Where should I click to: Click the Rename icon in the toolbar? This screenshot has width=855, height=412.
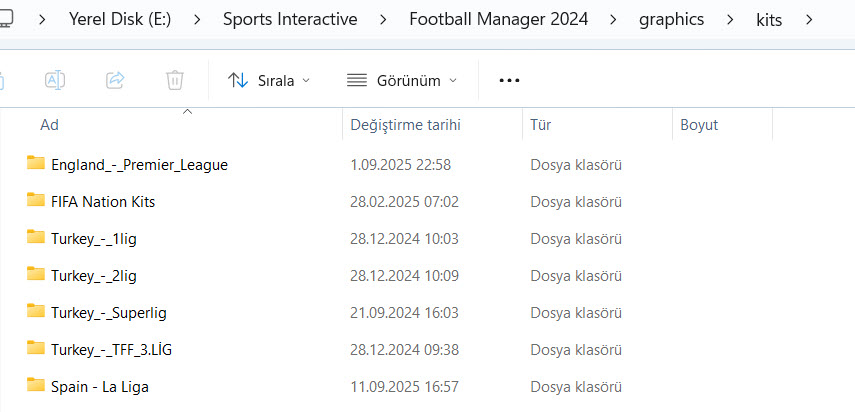point(55,80)
